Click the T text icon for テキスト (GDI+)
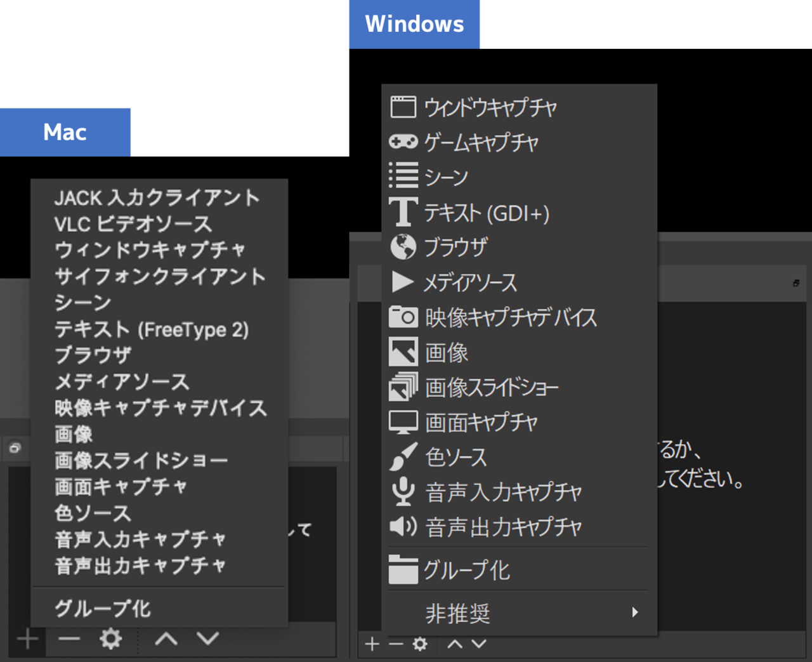The width and height of the screenshot is (812, 662). (x=403, y=211)
